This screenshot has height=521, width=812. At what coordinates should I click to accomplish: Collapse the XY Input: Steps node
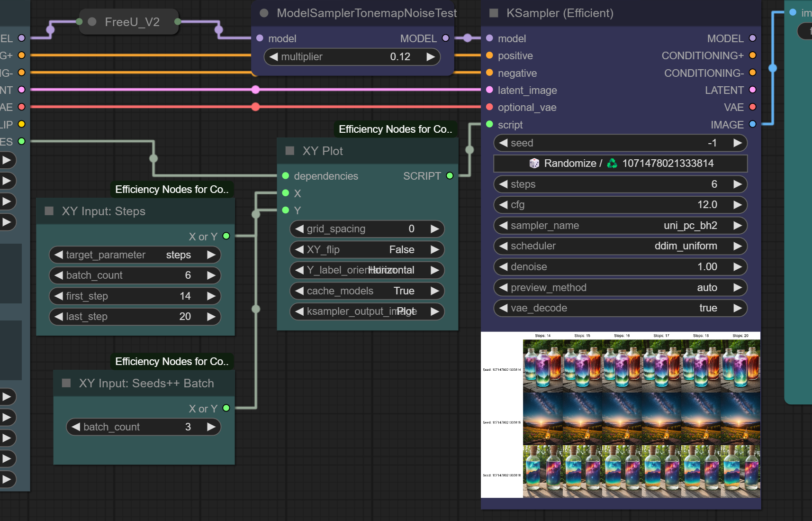[49, 211]
